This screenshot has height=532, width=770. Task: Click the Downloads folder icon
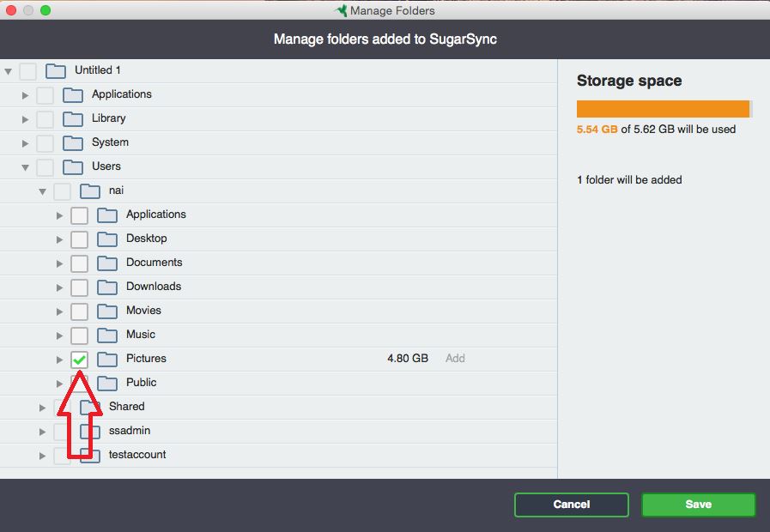pos(107,287)
